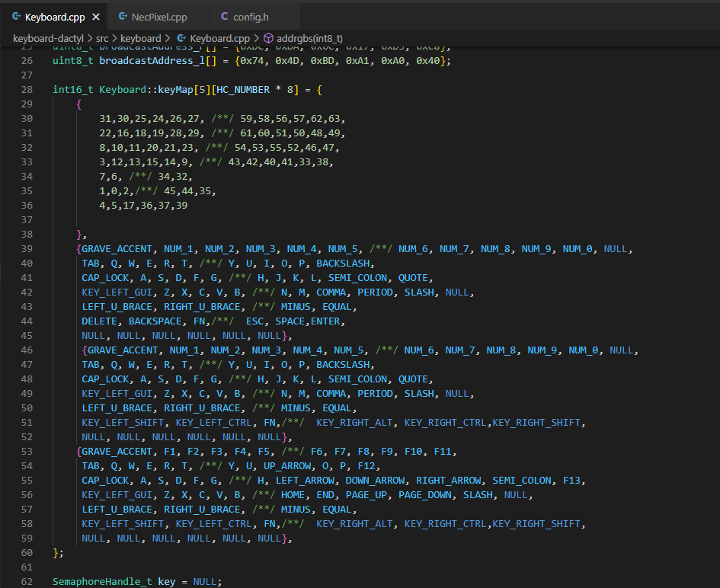Close the Keyboard.cpp tab
Image resolution: width=720 pixels, height=588 pixels.
pos(96,17)
